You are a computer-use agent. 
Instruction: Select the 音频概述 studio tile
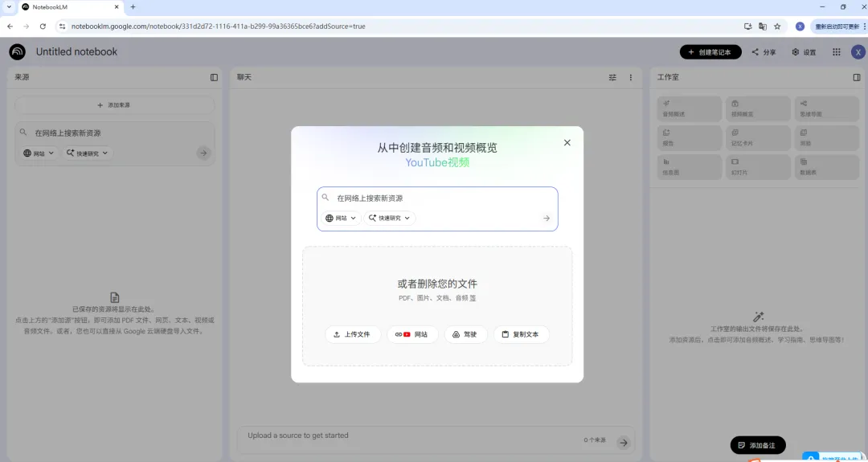pyautogui.click(x=690, y=108)
